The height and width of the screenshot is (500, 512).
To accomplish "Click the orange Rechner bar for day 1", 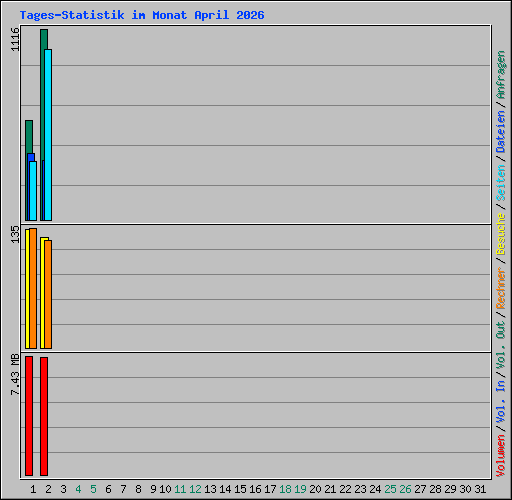I will [33, 288].
